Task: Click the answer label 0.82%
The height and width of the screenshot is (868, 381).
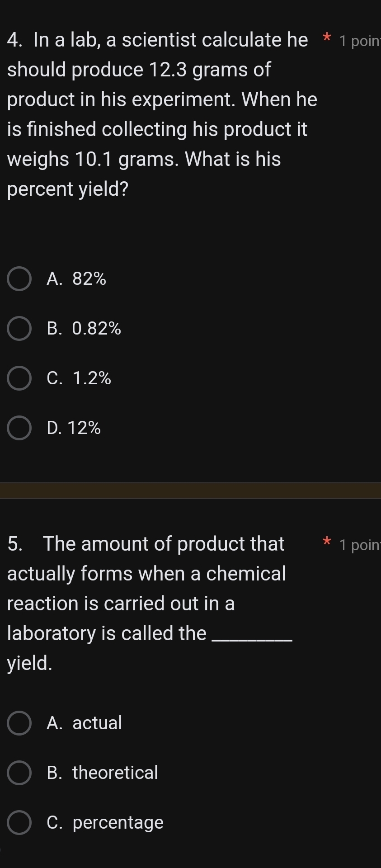Action: 96,329
